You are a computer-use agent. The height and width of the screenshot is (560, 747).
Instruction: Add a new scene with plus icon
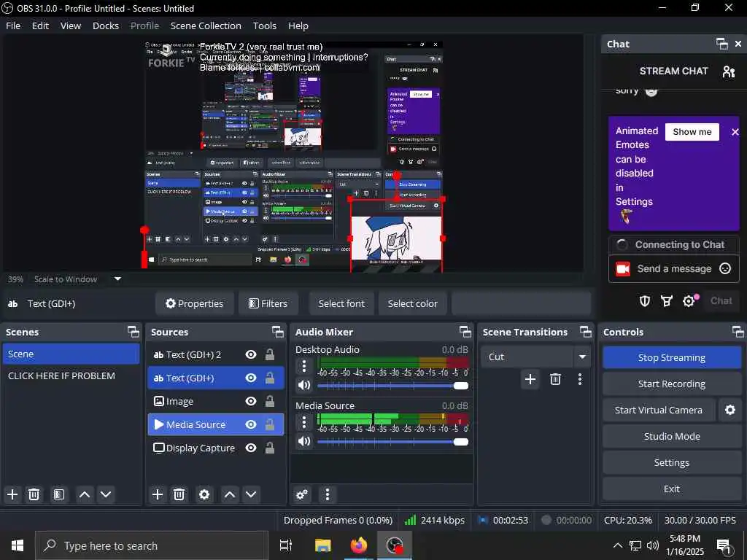click(x=12, y=494)
